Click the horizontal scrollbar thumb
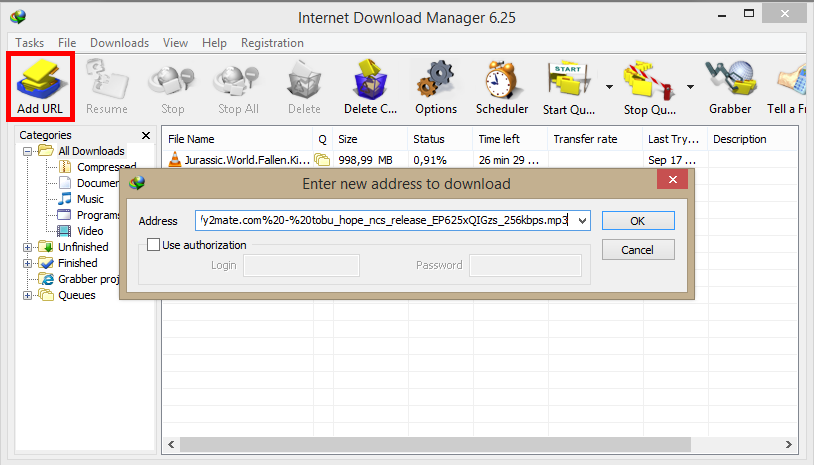 coord(435,444)
